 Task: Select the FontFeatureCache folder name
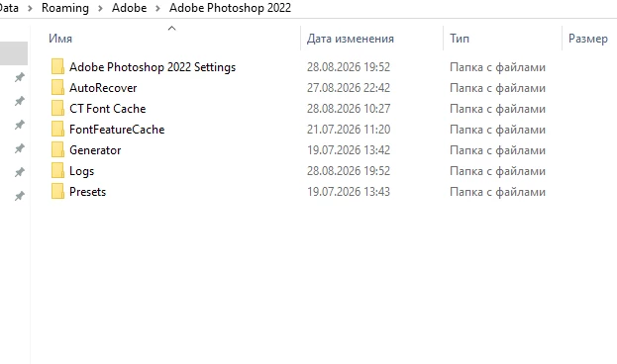[x=117, y=130]
